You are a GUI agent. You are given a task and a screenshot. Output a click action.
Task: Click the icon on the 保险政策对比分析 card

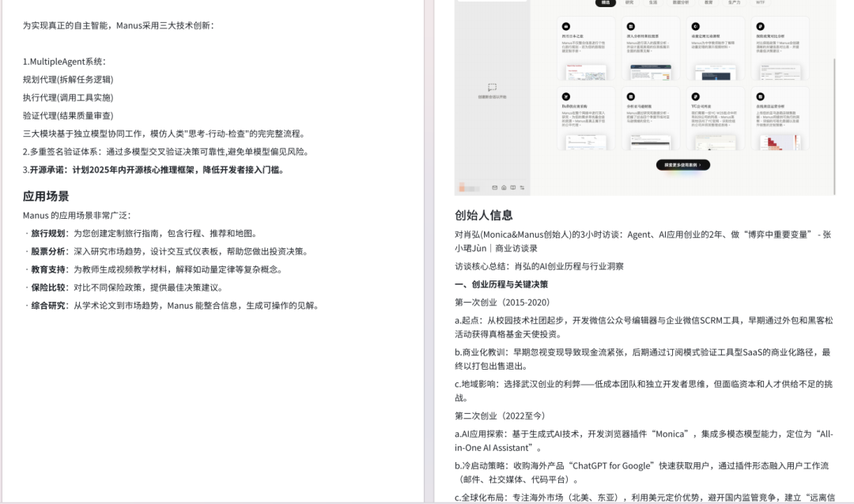point(761,26)
